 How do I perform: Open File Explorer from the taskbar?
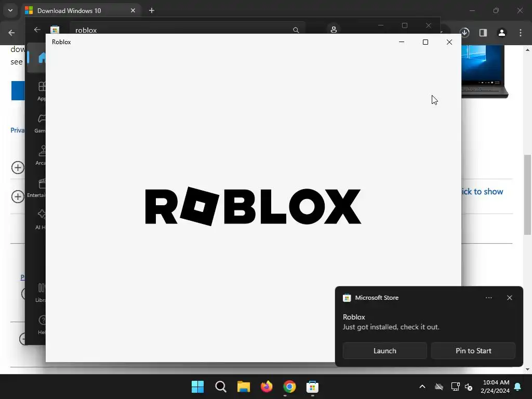pos(244,387)
